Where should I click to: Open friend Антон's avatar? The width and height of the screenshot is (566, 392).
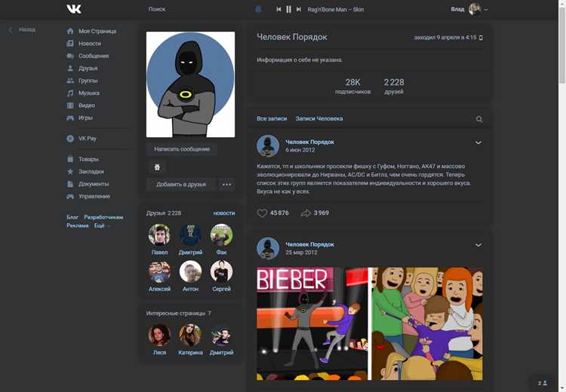[190, 271]
